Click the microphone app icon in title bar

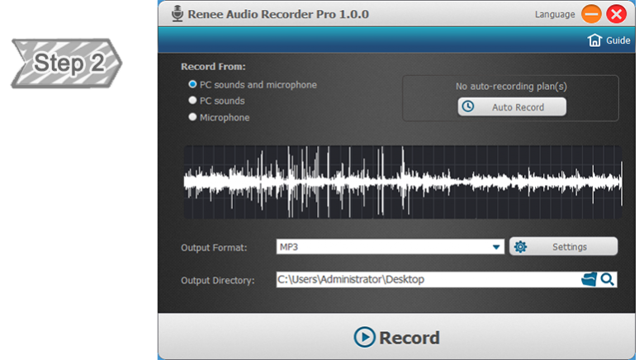pyautogui.click(x=178, y=14)
